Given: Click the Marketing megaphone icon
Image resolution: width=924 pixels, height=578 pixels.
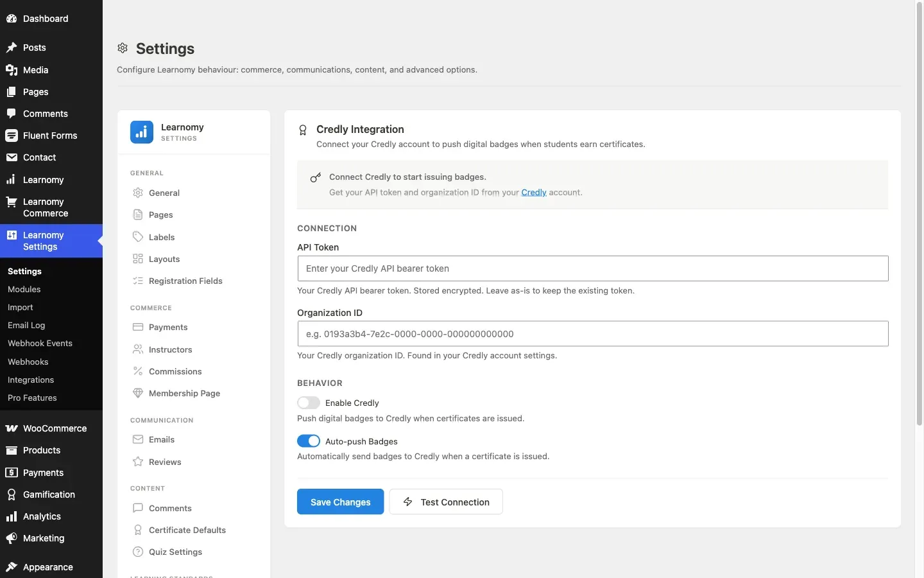Looking at the screenshot, I should pyautogui.click(x=12, y=538).
